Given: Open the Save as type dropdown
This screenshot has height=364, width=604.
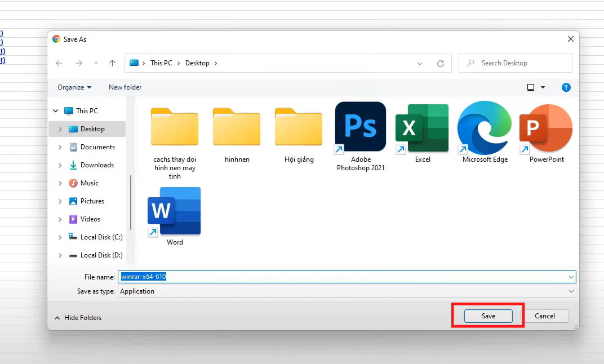Looking at the screenshot, I should point(347,291).
